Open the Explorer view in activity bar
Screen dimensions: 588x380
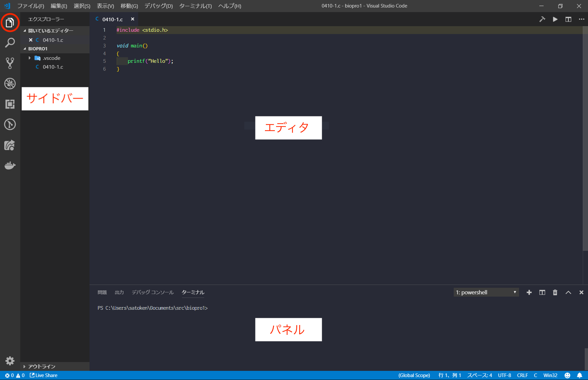tap(10, 23)
